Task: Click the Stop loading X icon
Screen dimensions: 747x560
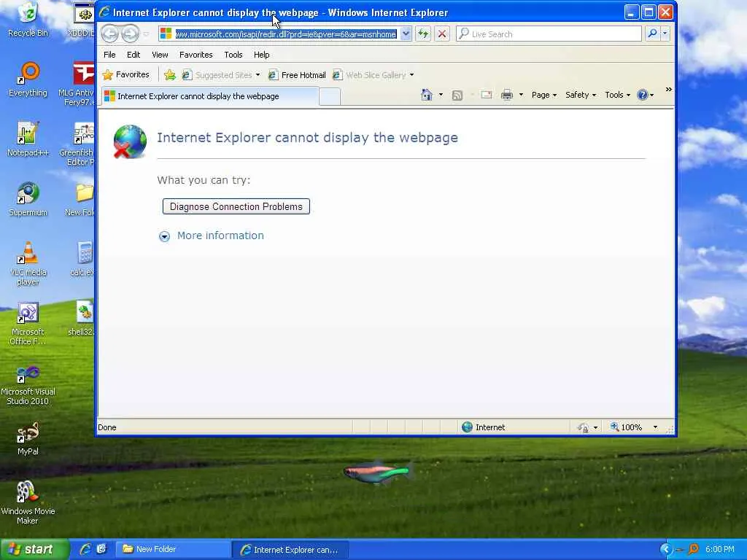Action: [x=442, y=34]
